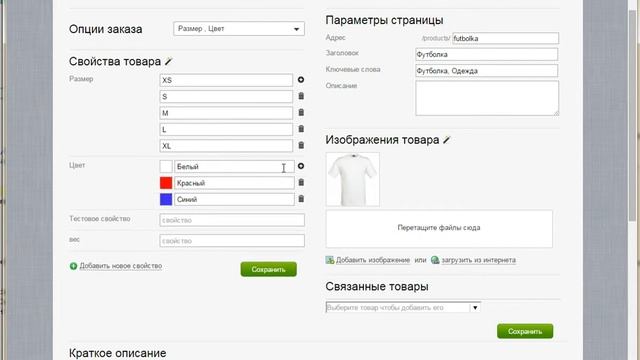Image resolution: width=640 pixels, height=360 pixels.
Task: Click the Перетащите файлы сюда drop zone
Action: click(439, 229)
